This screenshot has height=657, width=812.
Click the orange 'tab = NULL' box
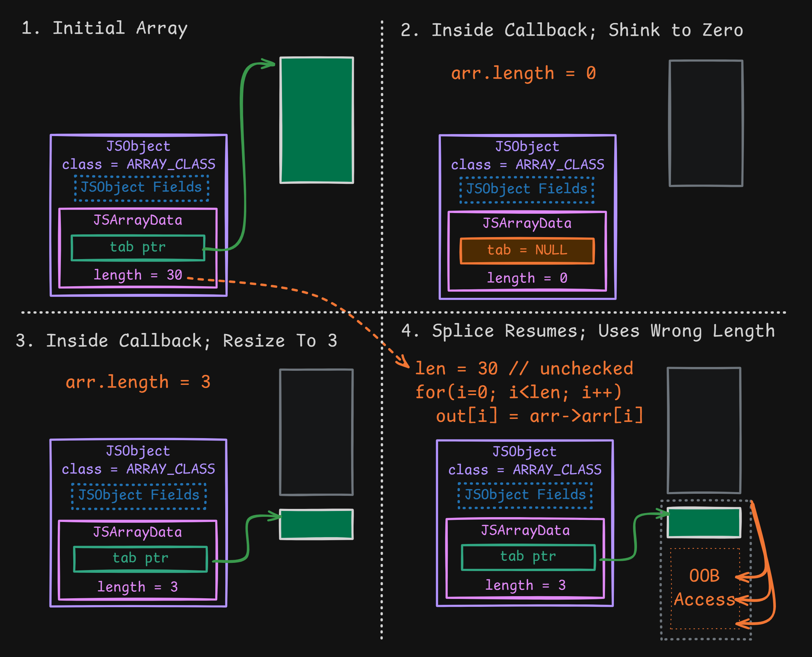click(x=527, y=250)
